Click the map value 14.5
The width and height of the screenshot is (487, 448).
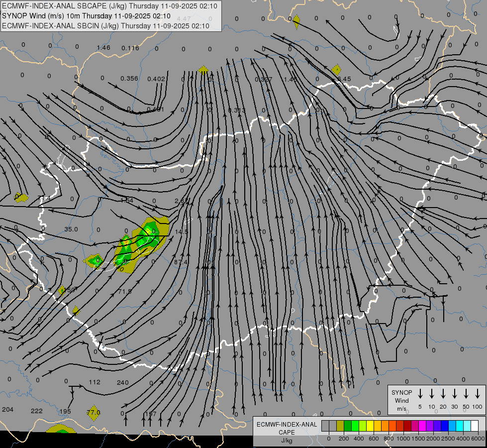[182, 231]
